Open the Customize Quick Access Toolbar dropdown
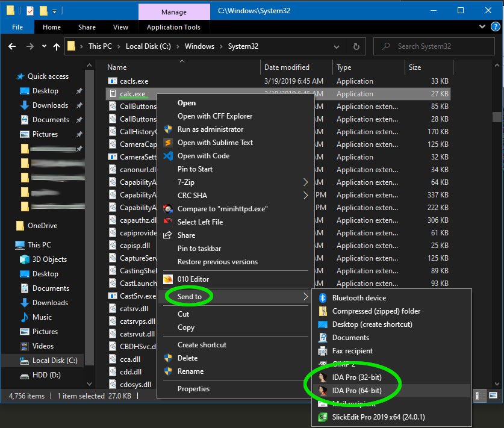Screen dimensions: 504x428 [x=54, y=11]
